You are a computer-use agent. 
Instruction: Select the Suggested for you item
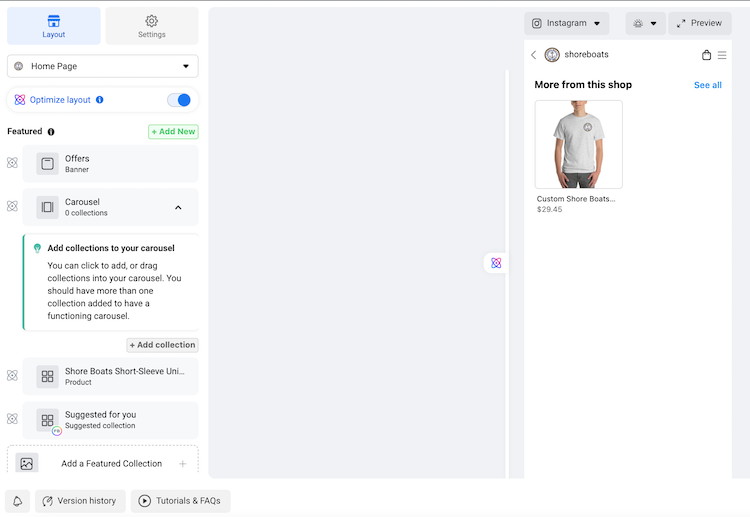[x=110, y=420]
